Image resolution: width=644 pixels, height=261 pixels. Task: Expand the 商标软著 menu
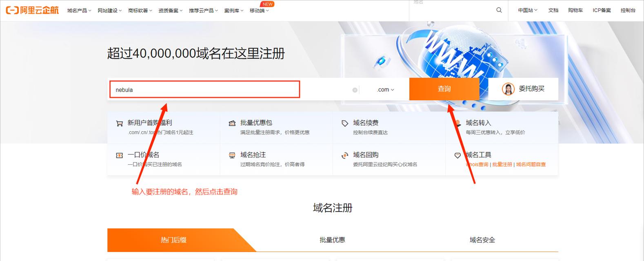[140, 11]
